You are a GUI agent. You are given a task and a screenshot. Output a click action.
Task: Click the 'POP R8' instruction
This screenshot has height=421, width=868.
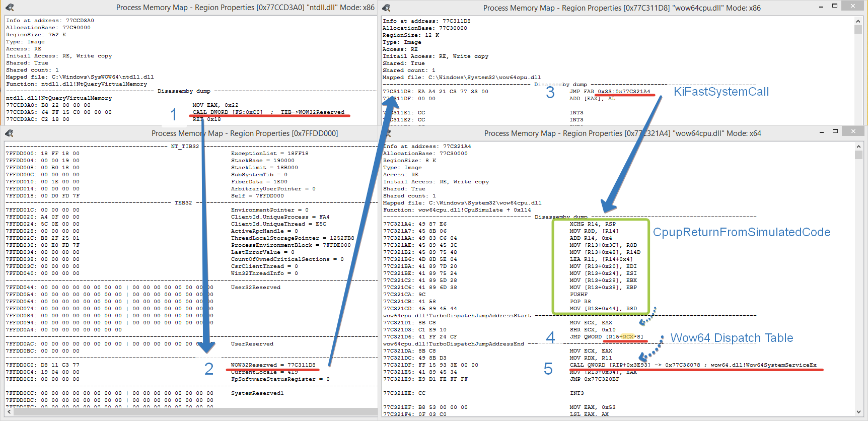tap(580, 302)
